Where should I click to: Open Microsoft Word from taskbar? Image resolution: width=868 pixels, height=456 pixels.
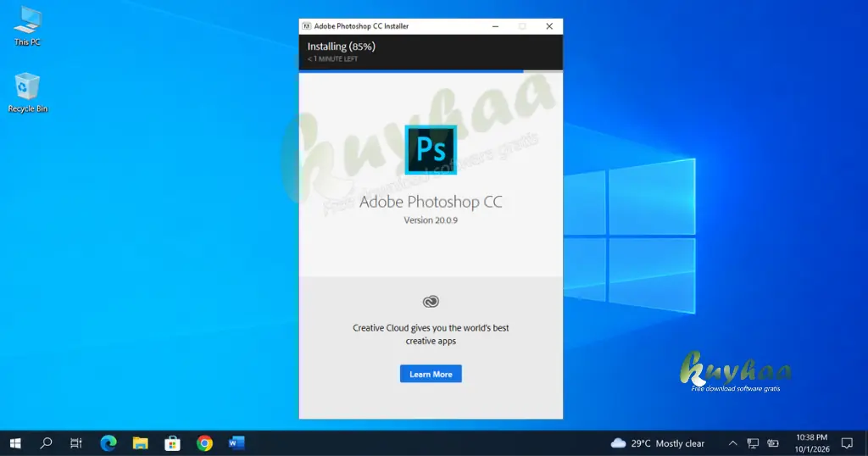tap(236, 443)
